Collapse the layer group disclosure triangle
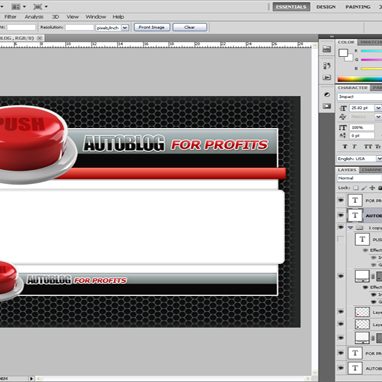The height and width of the screenshot is (382, 382). (x=350, y=228)
